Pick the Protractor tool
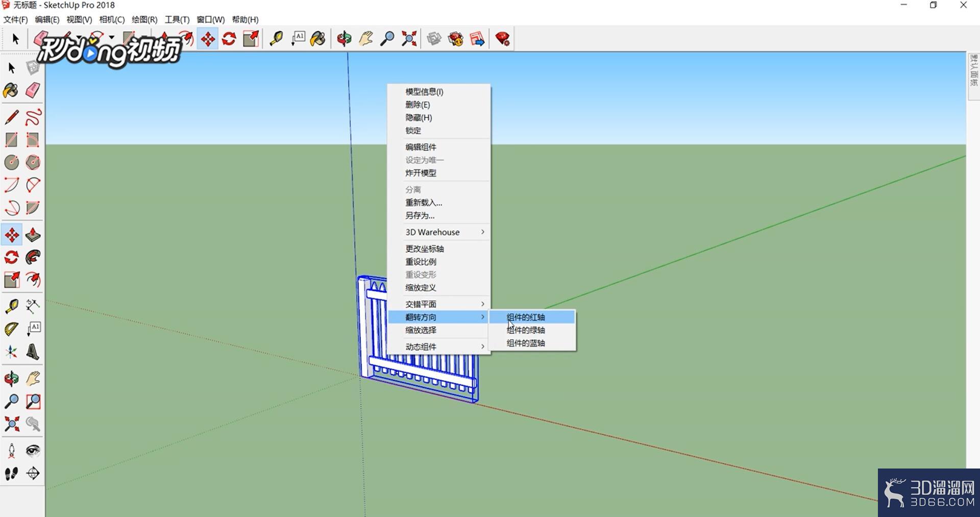 11,329
